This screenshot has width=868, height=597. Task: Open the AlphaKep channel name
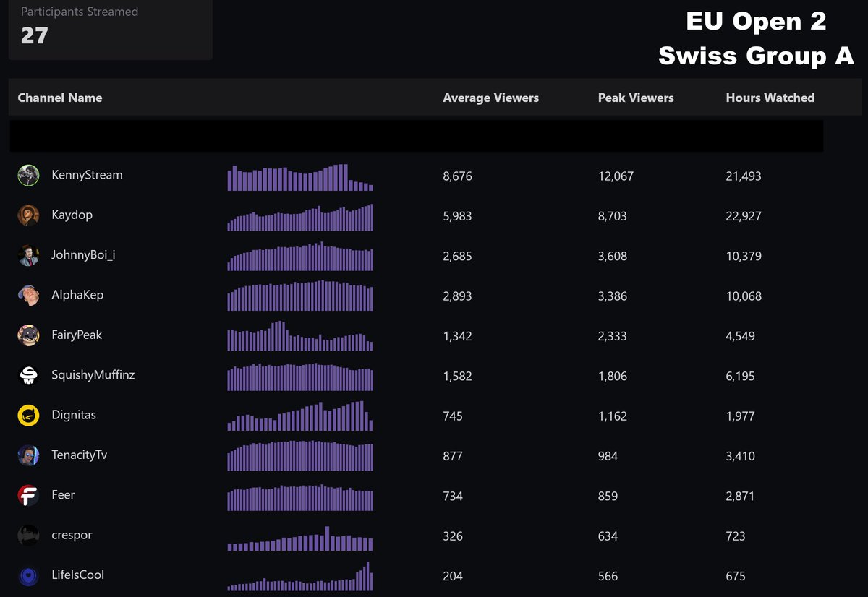pos(78,295)
